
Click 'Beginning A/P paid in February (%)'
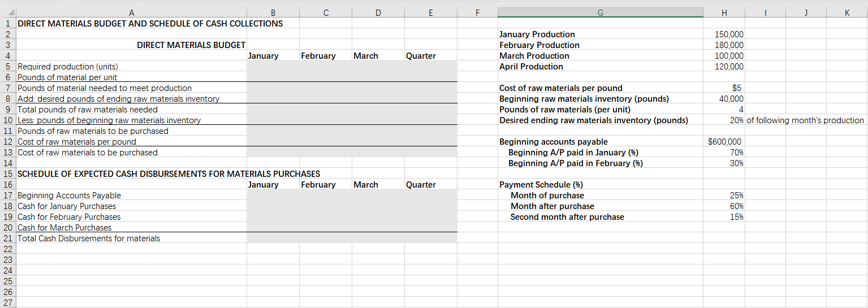coord(576,163)
